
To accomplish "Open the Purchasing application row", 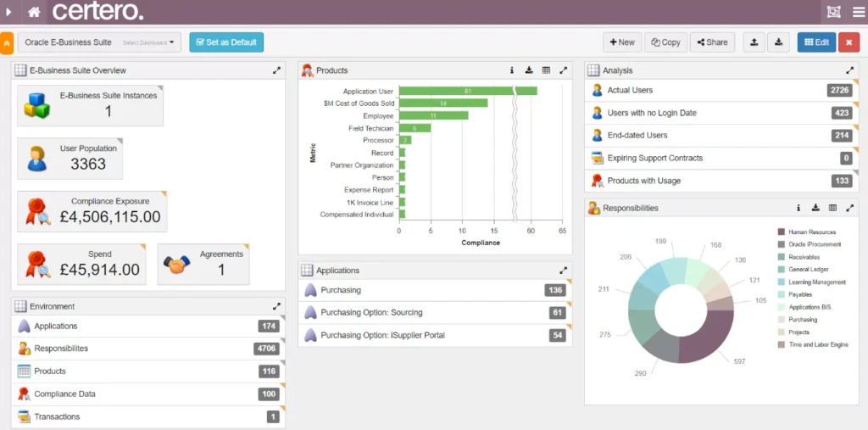I will coord(435,290).
